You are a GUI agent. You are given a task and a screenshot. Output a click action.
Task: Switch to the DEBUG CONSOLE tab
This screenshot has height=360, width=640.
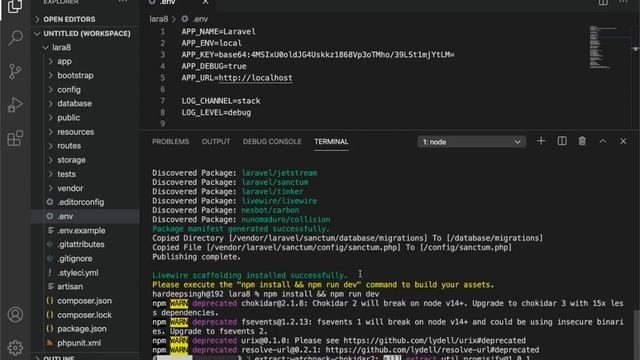(272, 142)
